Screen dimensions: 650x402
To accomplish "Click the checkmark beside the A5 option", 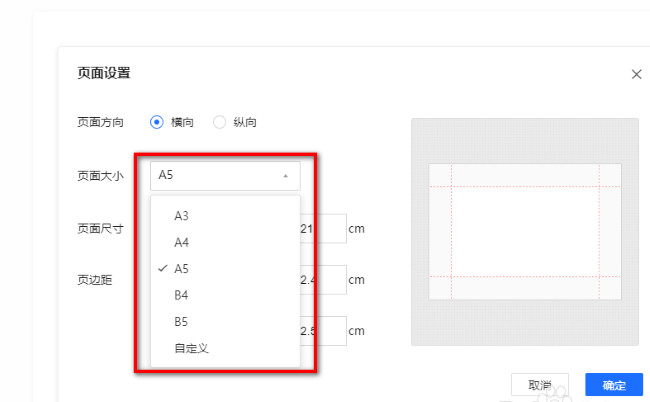I will (x=161, y=269).
